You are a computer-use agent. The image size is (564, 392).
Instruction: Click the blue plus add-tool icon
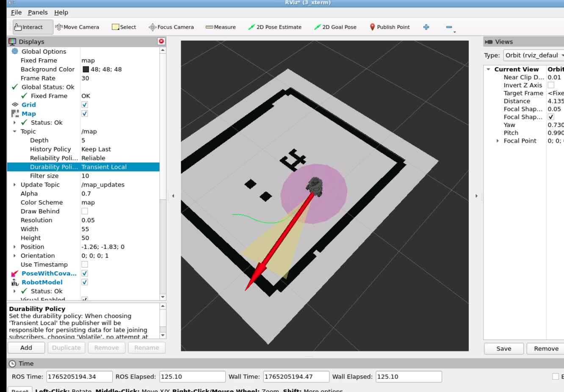(426, 27)
